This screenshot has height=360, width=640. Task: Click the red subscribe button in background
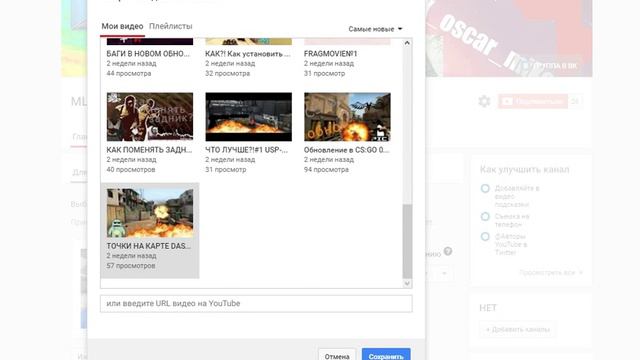(x=533, y=101)
